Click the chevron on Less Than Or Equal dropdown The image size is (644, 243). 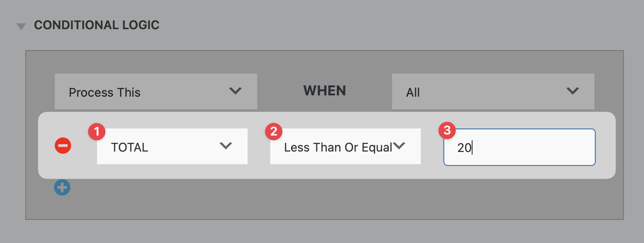399,146
